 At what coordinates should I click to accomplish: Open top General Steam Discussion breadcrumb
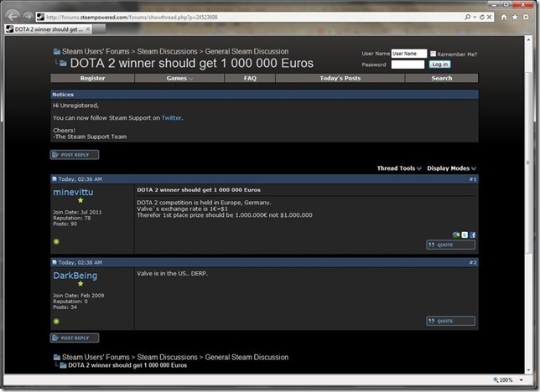(247, 51)
